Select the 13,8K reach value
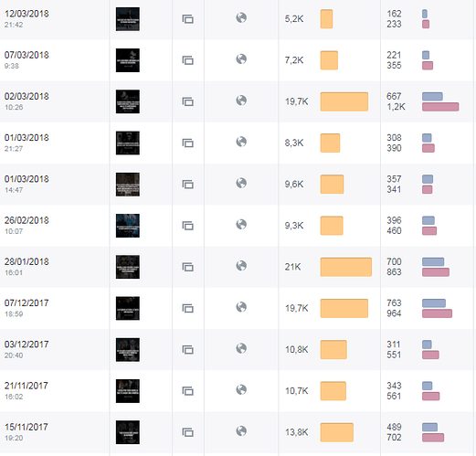476x456 pixels. [296, 432]
